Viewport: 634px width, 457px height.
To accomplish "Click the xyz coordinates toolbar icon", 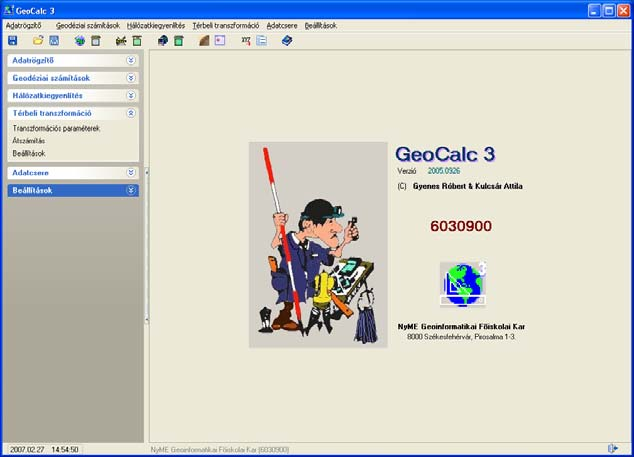I will 246,40.
